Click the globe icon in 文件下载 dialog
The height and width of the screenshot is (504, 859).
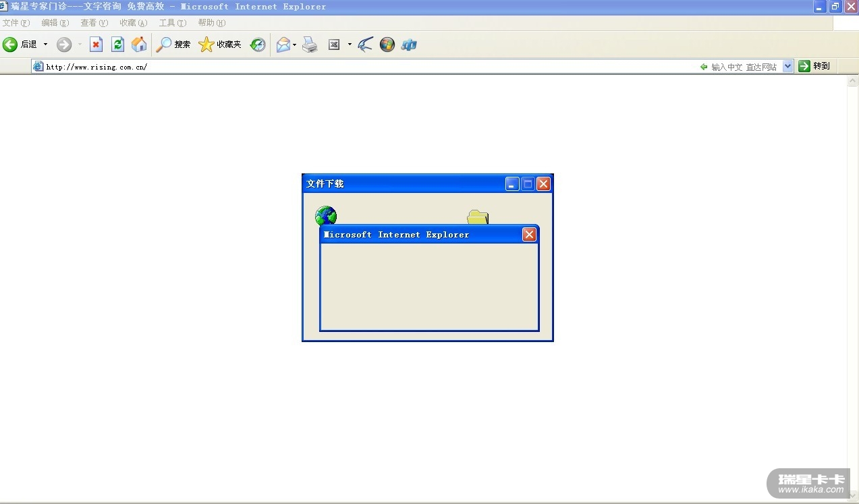coord(325,216)
